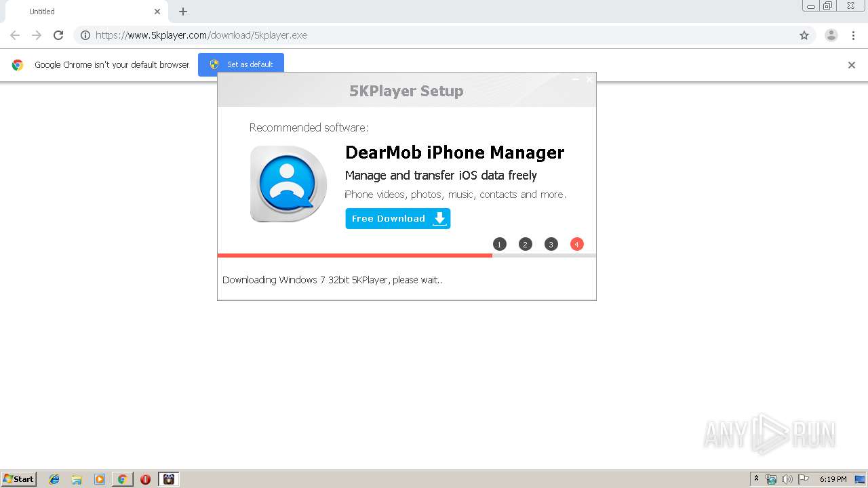Click the DearMob iPhone Manager title

click(455, 152)
